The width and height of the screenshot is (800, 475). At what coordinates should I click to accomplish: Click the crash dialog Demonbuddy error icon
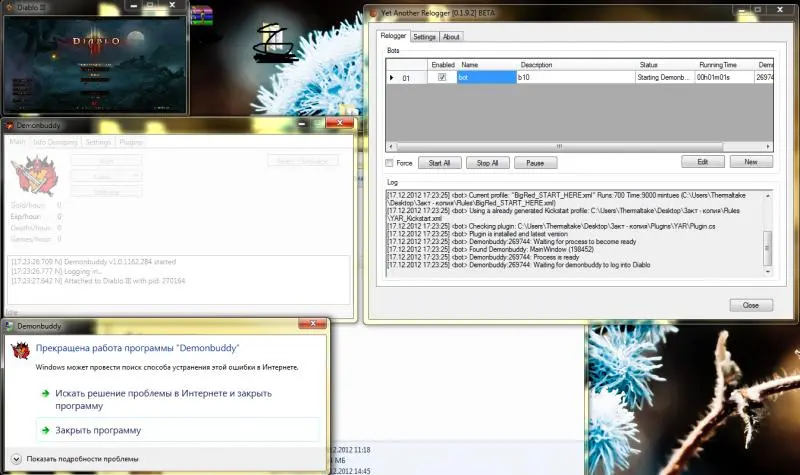pyautogui.click(x=19, y=351)
